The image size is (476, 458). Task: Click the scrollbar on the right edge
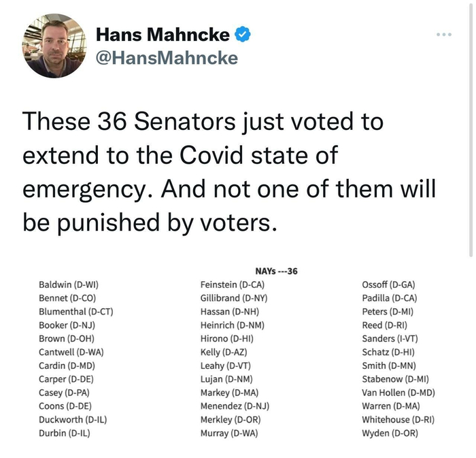pyautogui.click(x=471, y=129)
